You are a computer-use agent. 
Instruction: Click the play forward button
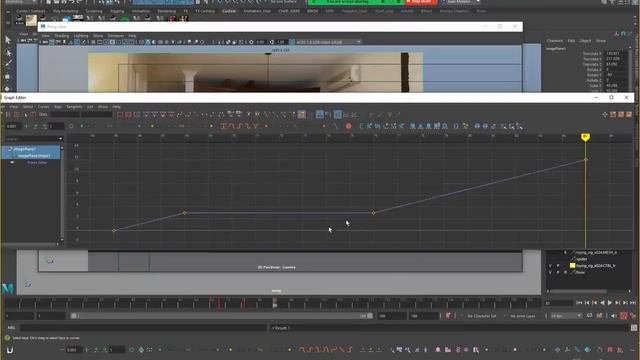(610, 303)
